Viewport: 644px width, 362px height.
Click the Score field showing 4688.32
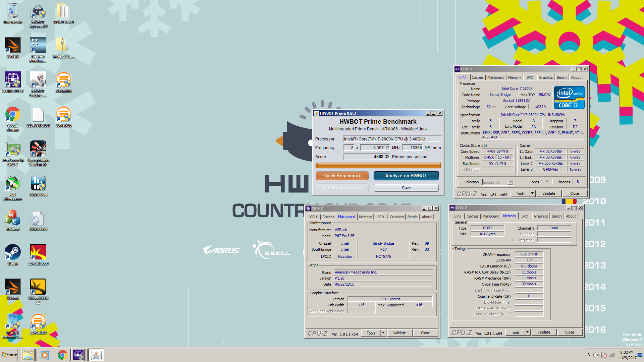[x=367, y=157]
